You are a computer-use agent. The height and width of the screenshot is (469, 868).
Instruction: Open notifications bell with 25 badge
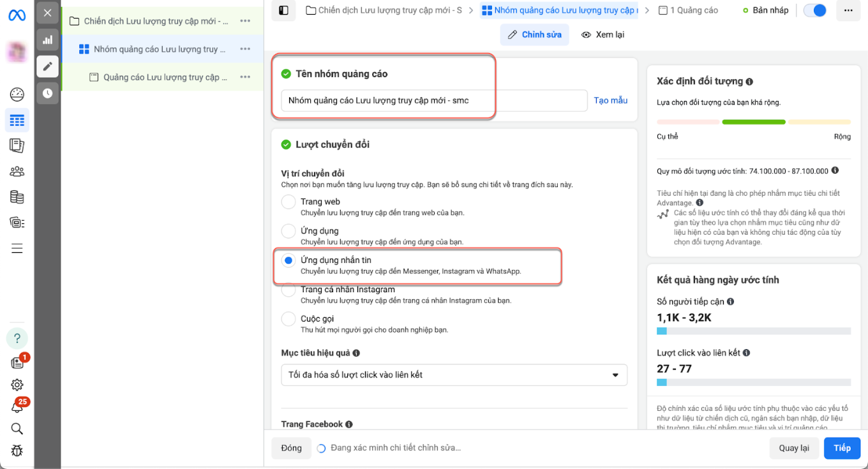17,406
